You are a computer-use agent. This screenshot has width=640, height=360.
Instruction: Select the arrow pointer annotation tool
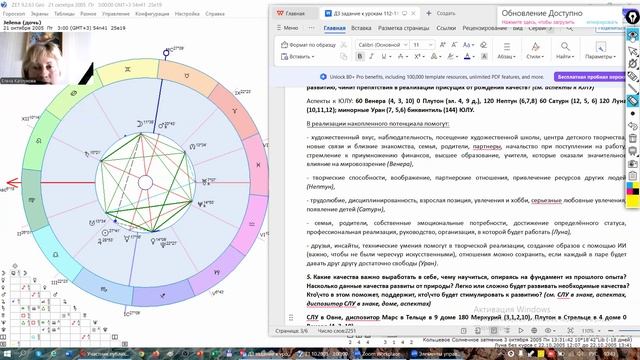[x=633, y=51]
